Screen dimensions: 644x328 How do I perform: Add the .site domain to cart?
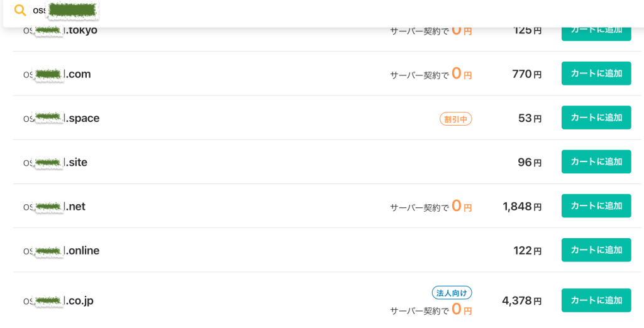coord(596,161)
